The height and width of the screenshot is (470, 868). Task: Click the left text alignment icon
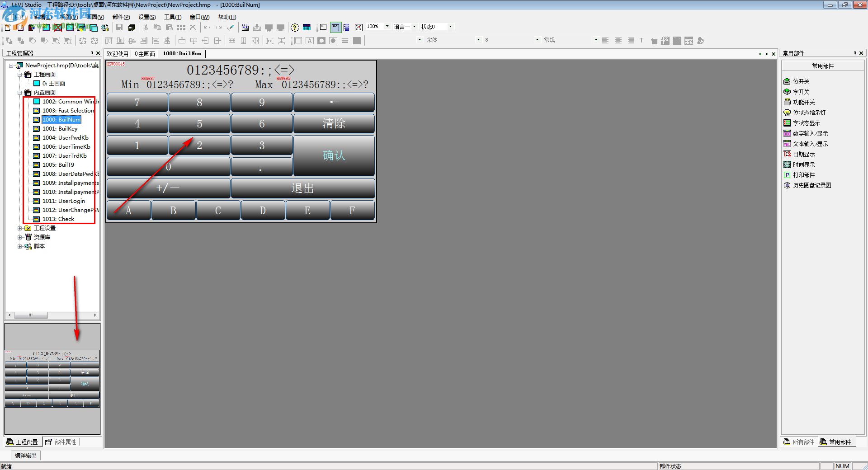[605, 41]
